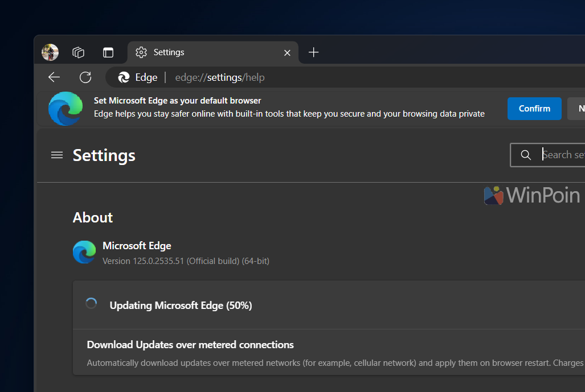Open the profile avatar menu
This screenshot has height=392, width=585.
pos(50,52)
